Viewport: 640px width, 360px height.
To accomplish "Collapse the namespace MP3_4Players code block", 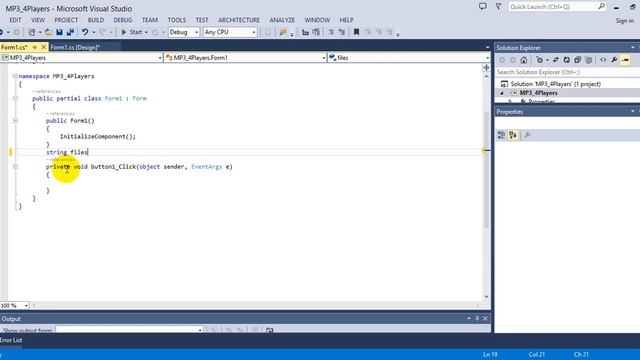I will (15, 76).
